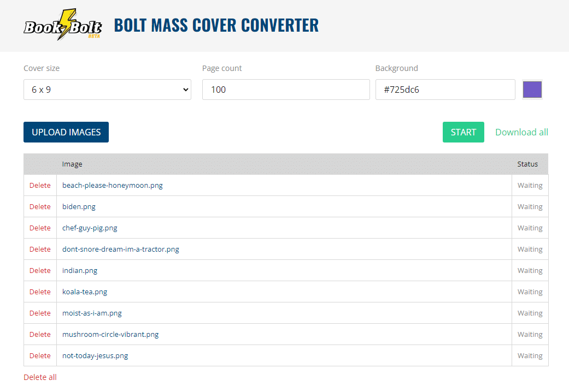The width and height of the screenshot is (569, 392).
Task: Select file name indian.png
Action: point(80,270)
